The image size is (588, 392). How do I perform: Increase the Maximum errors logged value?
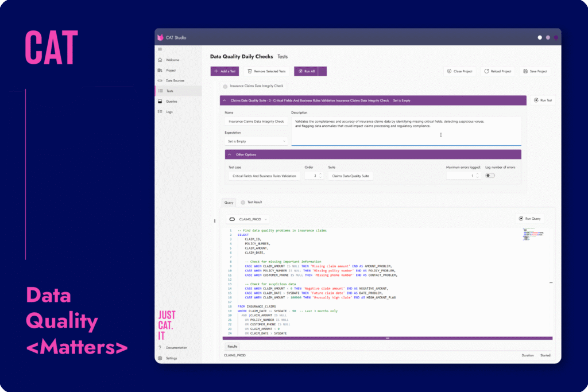[477, 174]
